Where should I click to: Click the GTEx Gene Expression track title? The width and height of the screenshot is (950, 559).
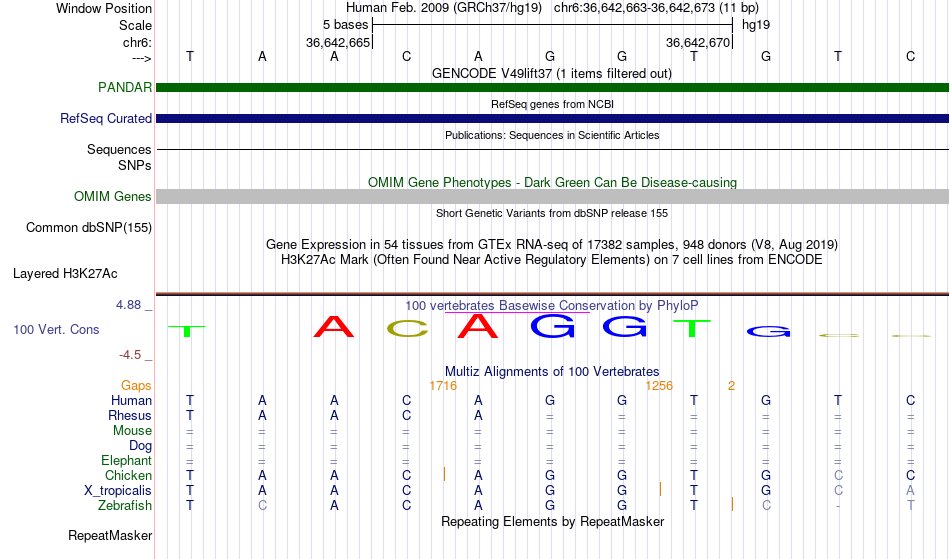point(552,245)
